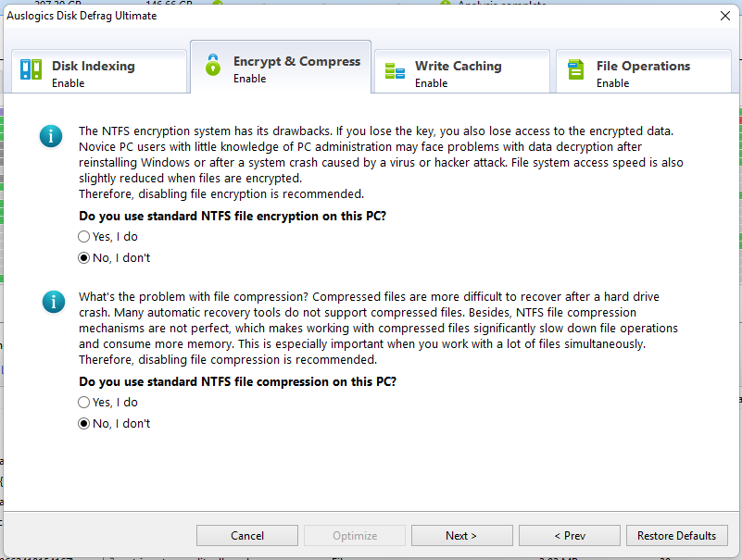Choose 'Yes, I do' for file compression

coord(84,403)
